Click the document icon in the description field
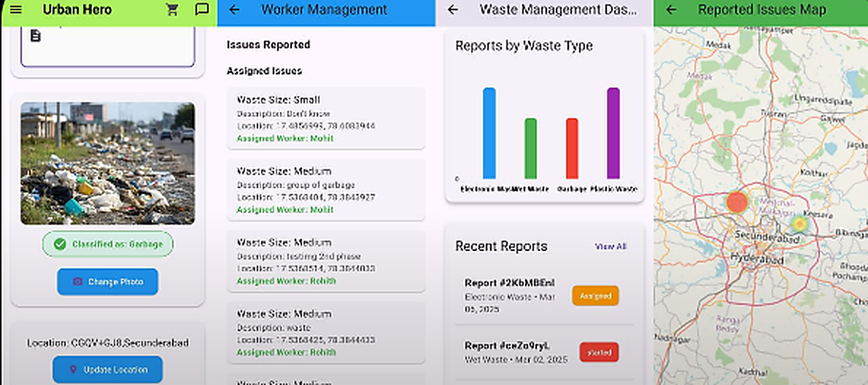This screenshot has width=868, height=385. pos(35,36)
